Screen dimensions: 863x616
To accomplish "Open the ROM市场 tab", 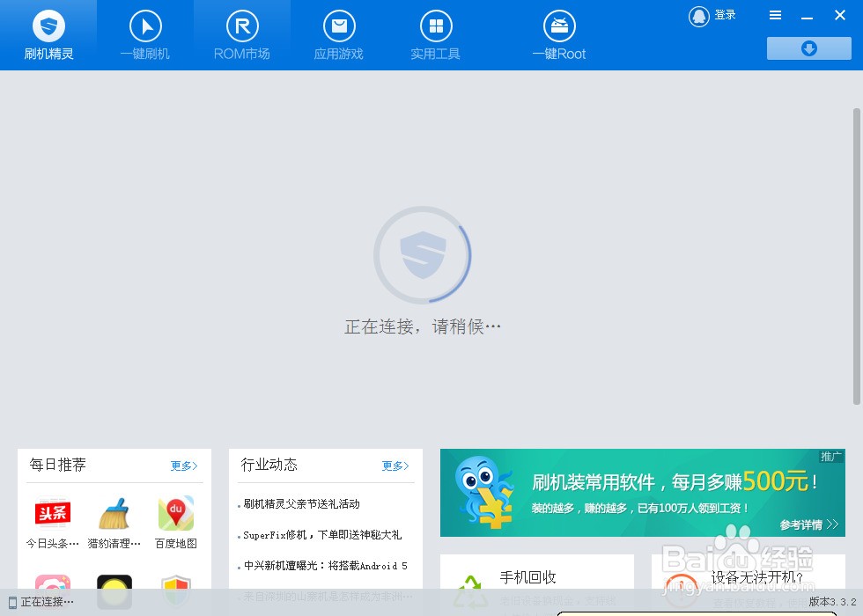I will point(242,35).
